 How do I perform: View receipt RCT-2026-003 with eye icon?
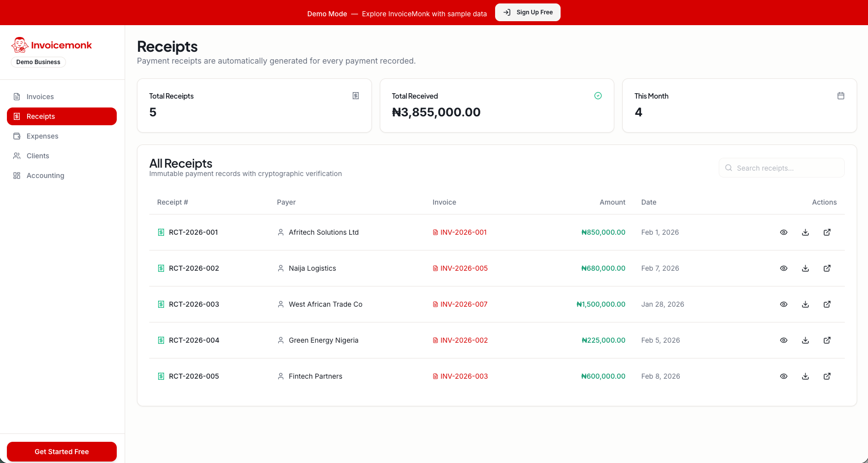point(784,304)
